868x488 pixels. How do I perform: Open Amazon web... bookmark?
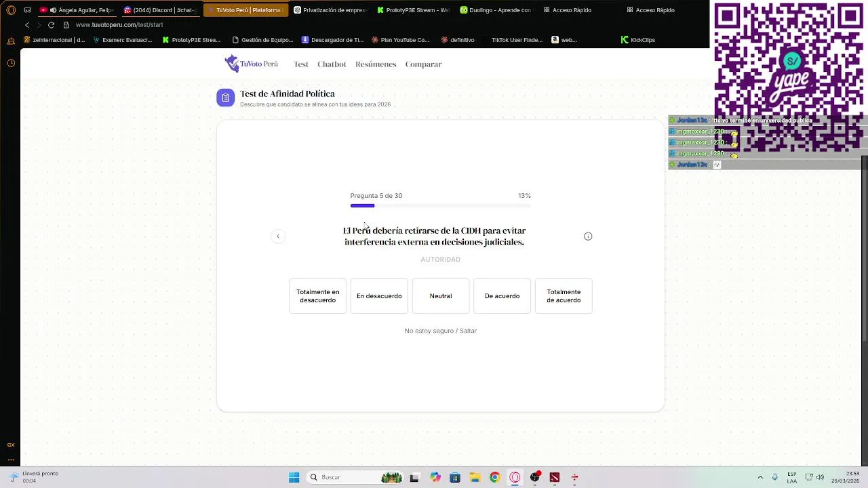point(564,40)
